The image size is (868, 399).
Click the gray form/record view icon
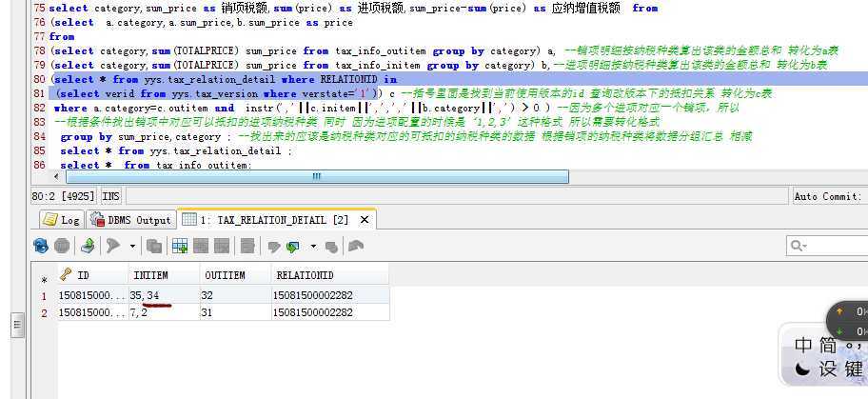pyautogui.click(x=247, y=246)
